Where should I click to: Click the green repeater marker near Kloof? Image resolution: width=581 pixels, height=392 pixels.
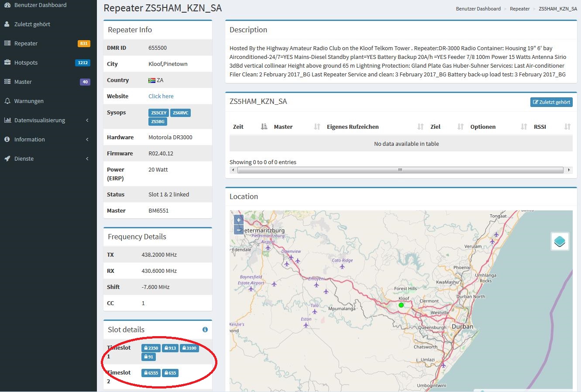point(401,305)
